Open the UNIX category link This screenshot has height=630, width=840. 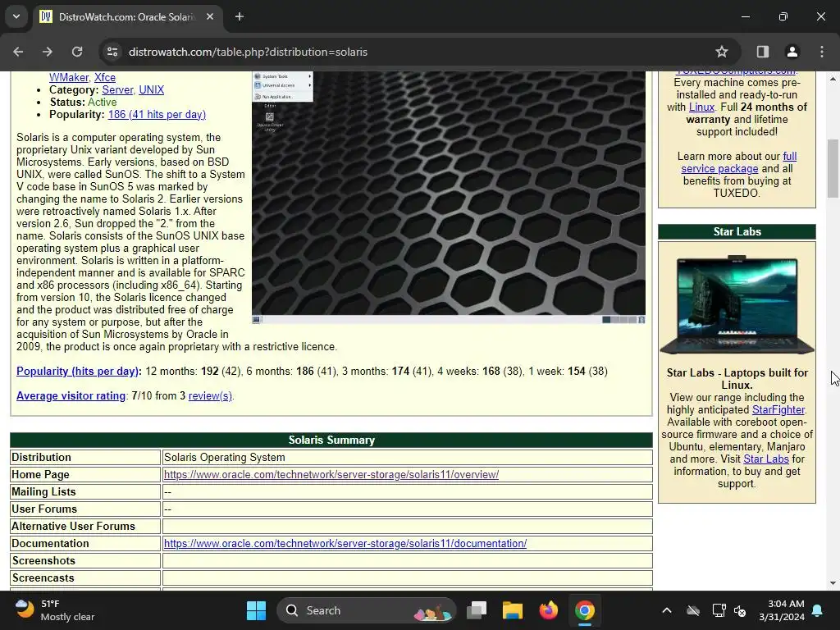152,90
